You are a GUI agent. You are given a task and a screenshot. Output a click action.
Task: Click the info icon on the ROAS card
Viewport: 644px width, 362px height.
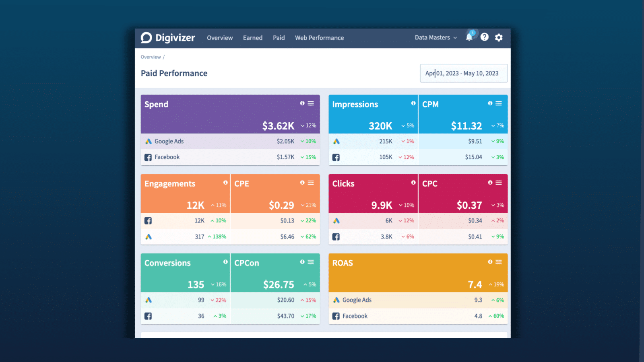tap(490, 262)
